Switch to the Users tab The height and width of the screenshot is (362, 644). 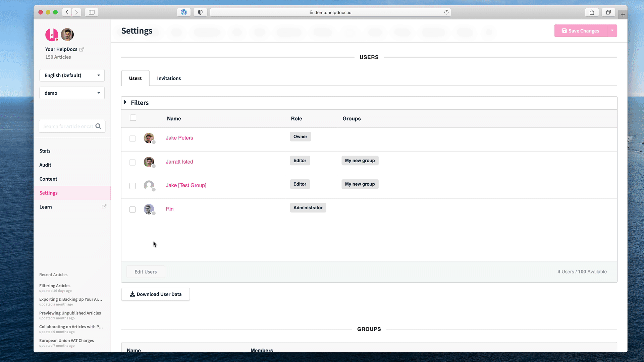tap(136, 78)
